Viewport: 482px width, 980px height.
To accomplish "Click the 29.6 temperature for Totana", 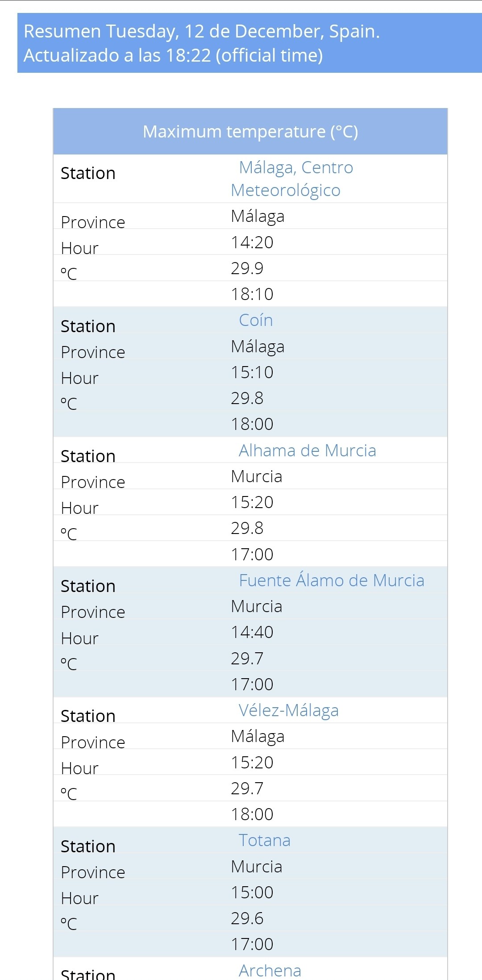I will (x=247, y=918).
